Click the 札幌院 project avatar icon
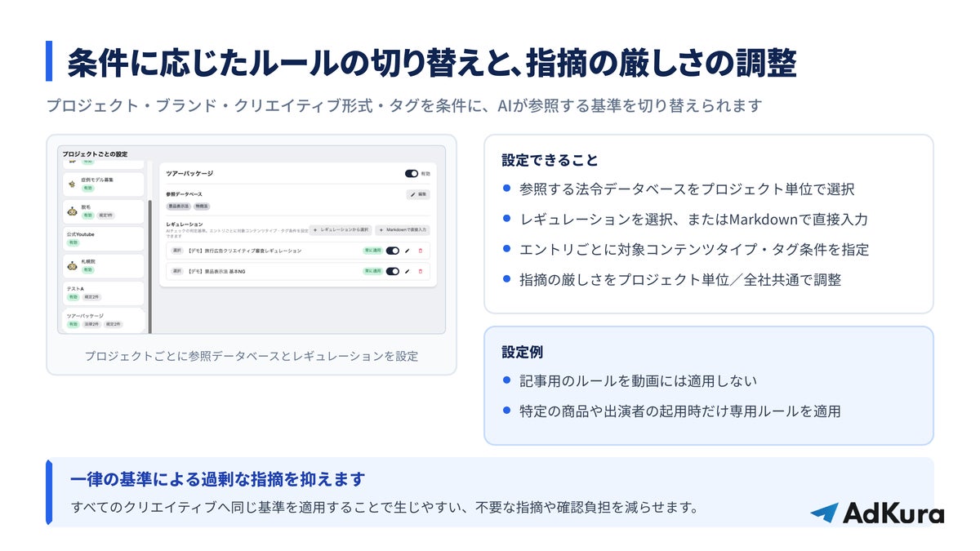The image size is (980, 551). click(x=72, y=265)
